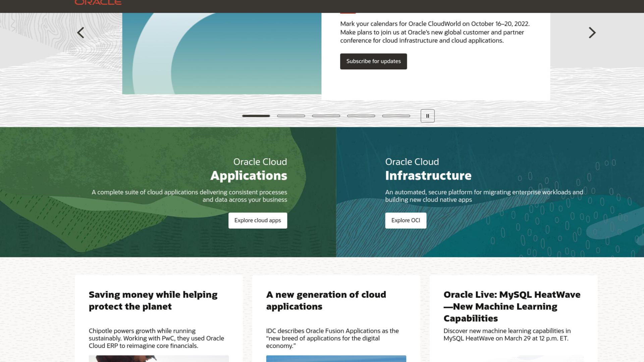Jump to the third carousel slide indicator
This screenshot has width=644, height=362.
coord(326,116)
